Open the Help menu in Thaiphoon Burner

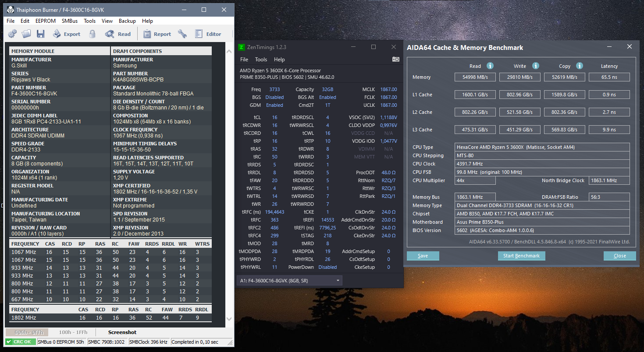(x=148, y=21)
